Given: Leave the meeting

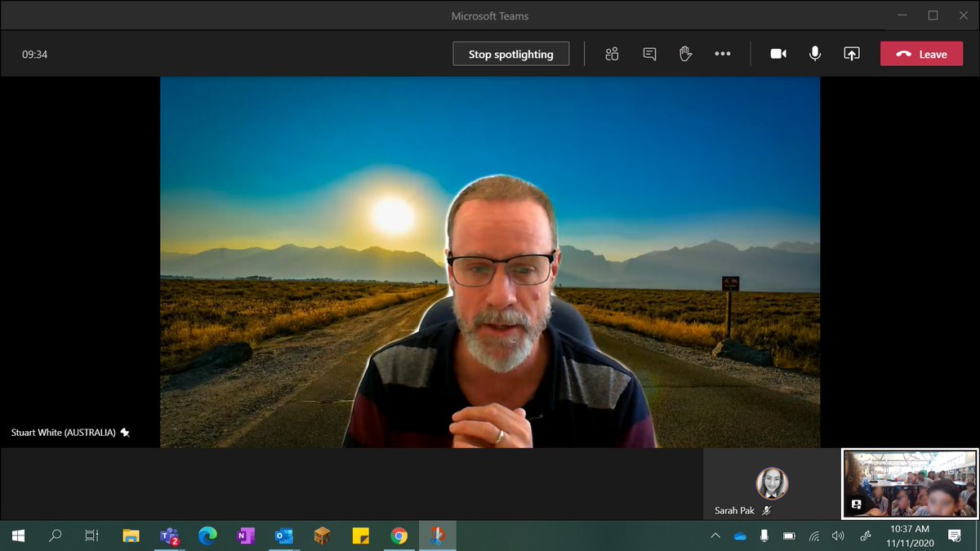Looking at the screenshot, I should click(921, 54).
